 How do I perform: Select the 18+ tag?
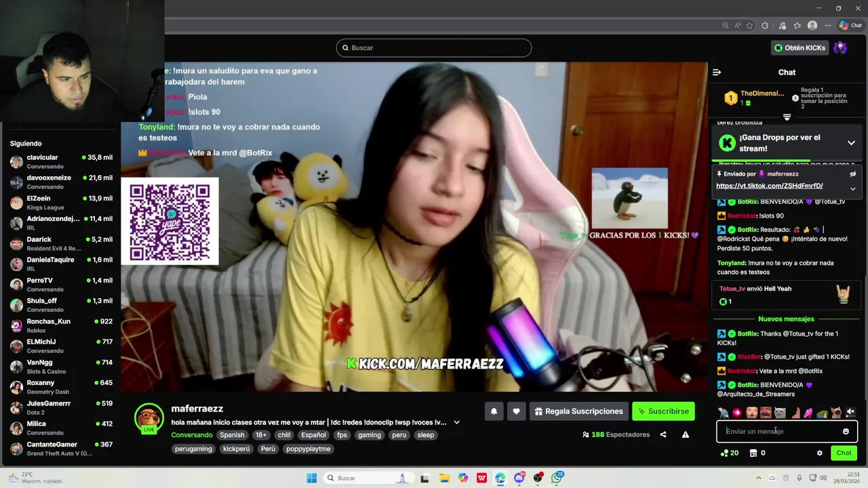pos(261,435)
